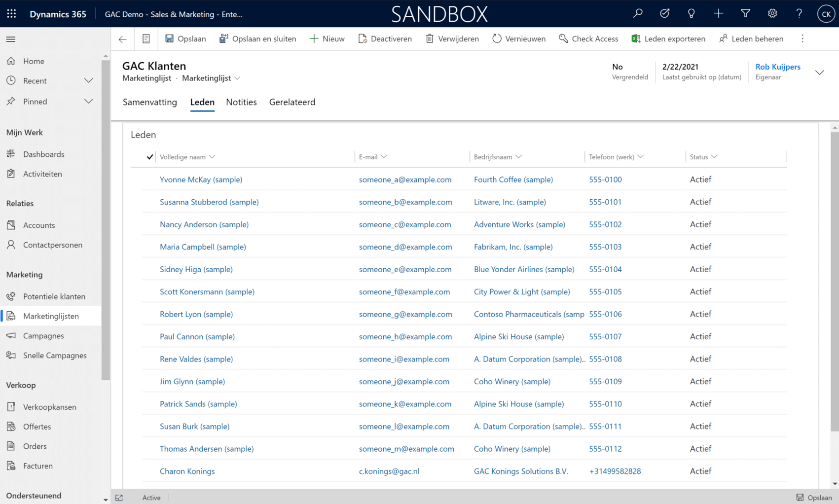
Task: Deactivate the list with Deactiveren
Action: tap(385, 38)
